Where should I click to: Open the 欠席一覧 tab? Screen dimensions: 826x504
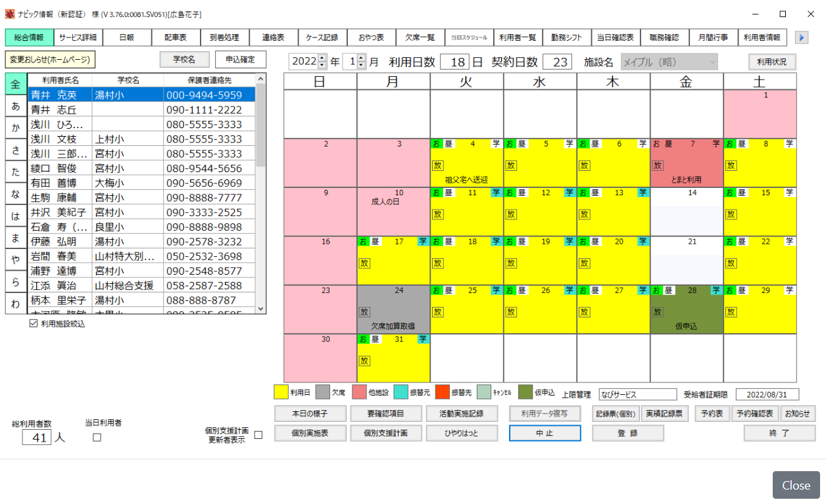point(420,37)
